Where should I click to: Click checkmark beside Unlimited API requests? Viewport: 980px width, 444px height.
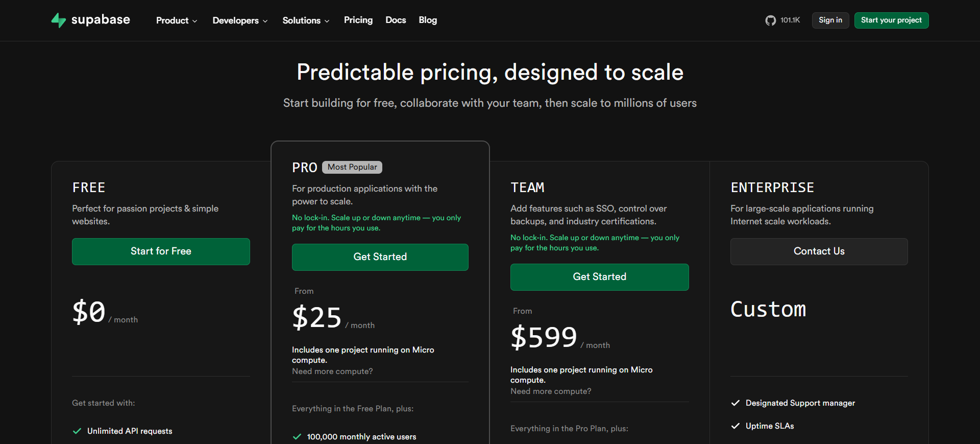(x=77, y=431)
